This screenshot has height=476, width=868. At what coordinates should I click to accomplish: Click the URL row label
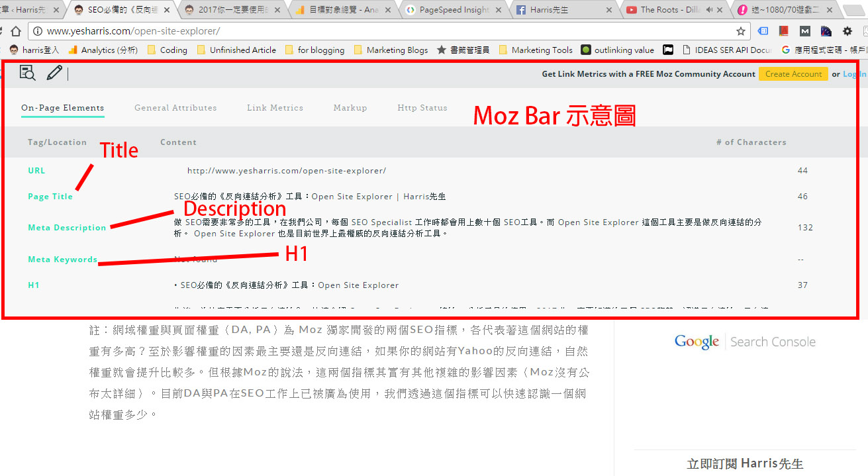[36, 171]
